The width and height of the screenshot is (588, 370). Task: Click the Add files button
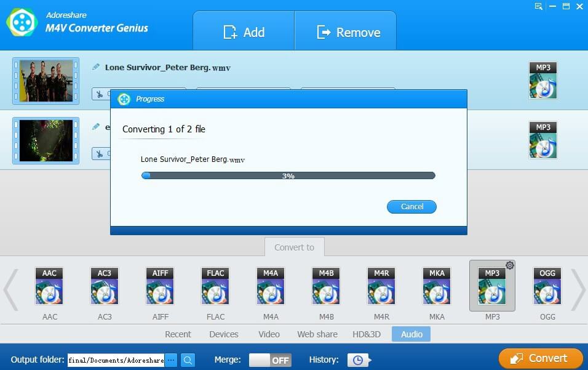tap(244, 31)
